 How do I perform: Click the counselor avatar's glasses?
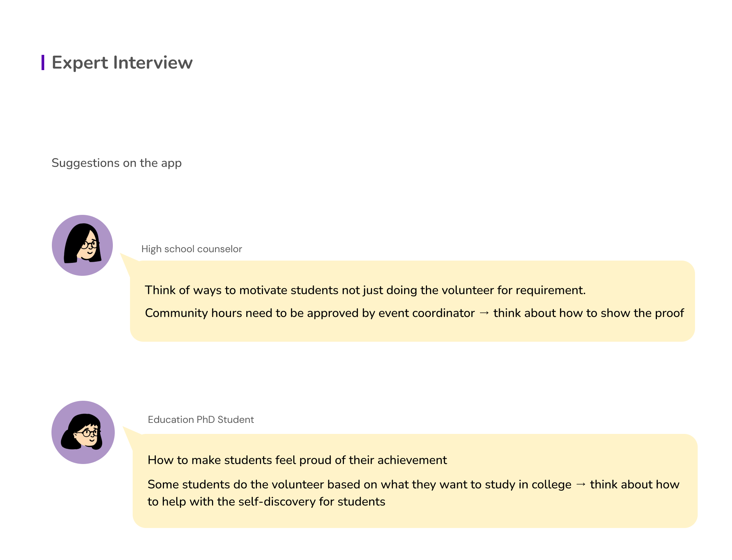pos(90,244)
